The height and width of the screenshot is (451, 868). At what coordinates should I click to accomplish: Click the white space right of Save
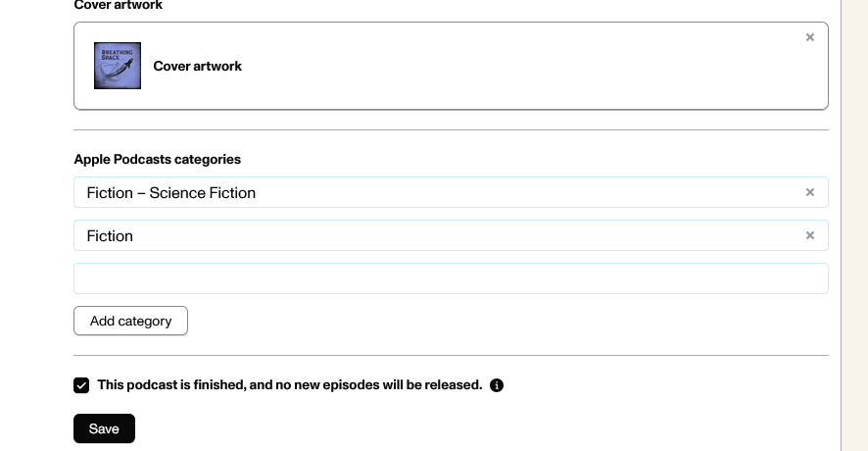pos(441,428)
